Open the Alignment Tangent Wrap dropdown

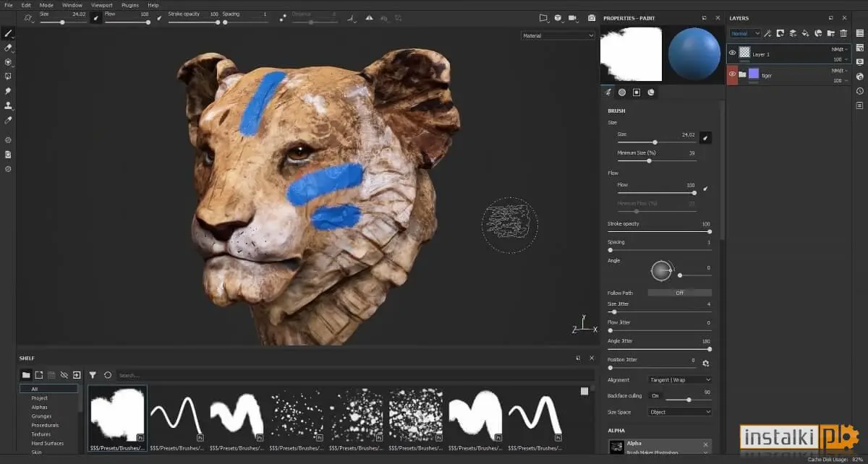click(x=679, y=379)
